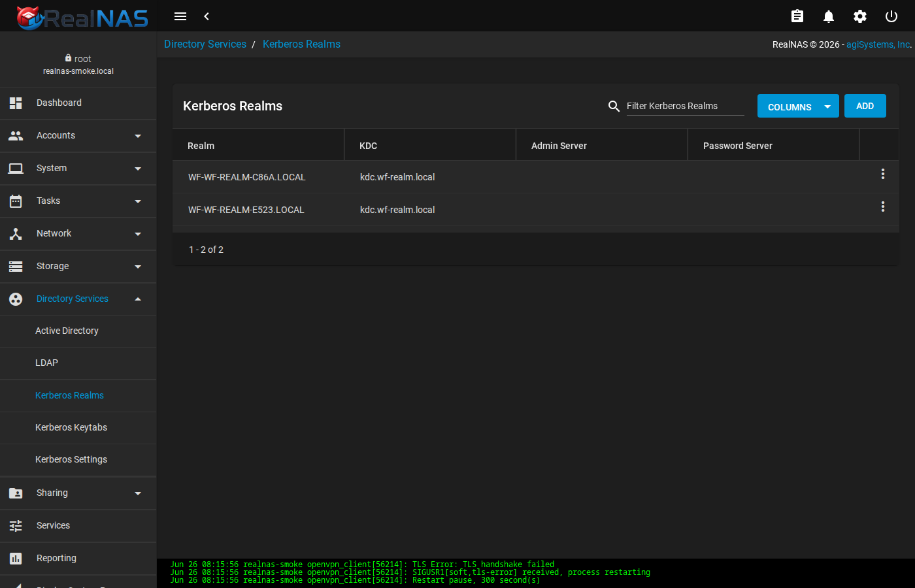Screen dimensions: 915x588
Task: Click the Storage icon in the sidebar
Action: [x=16, y=266]
